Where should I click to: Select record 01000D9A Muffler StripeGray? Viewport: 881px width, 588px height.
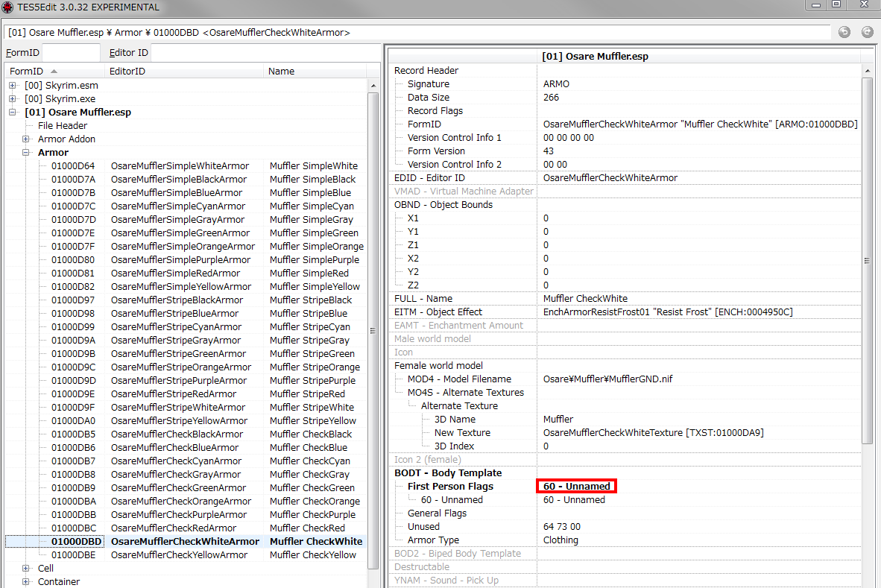(x=186, y=341)
